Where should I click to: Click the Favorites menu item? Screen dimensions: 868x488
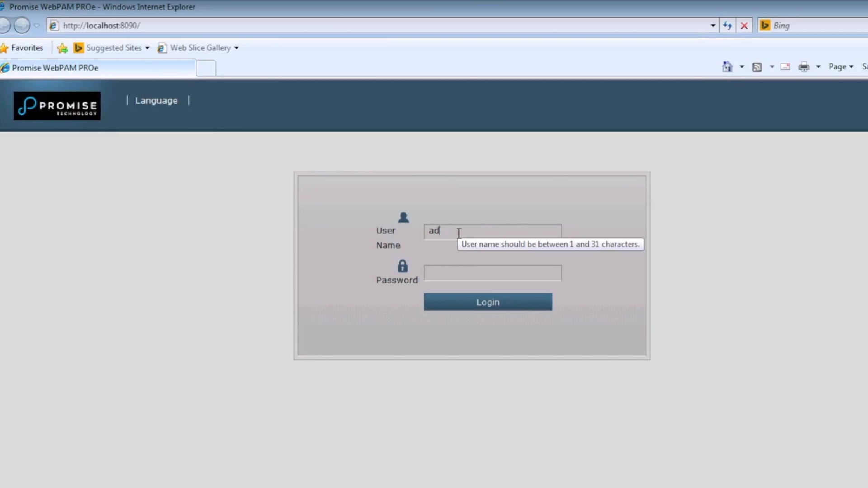(27, 47)
